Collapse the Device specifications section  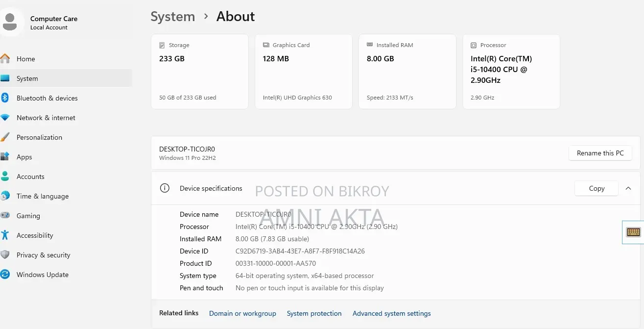pos(628,188)
